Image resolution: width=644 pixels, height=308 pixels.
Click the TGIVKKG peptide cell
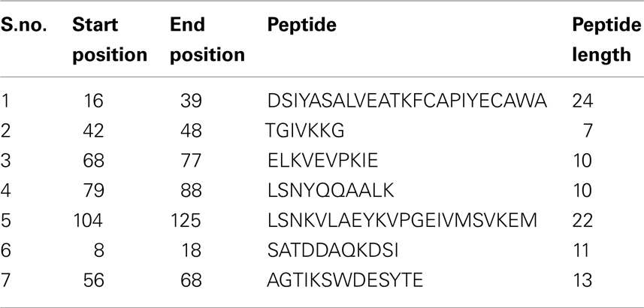305,131
